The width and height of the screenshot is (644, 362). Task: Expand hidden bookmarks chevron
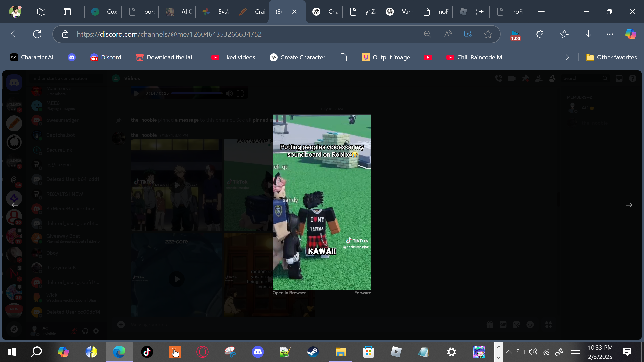pyautogui.click(x=567, y=57)
